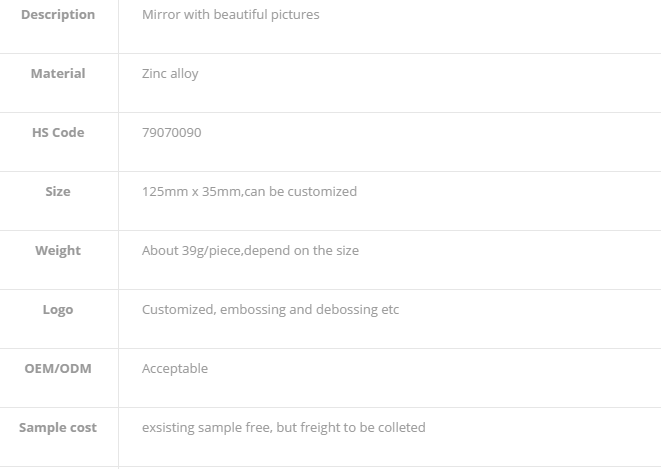Click the Sample cost label

[58, 428]
